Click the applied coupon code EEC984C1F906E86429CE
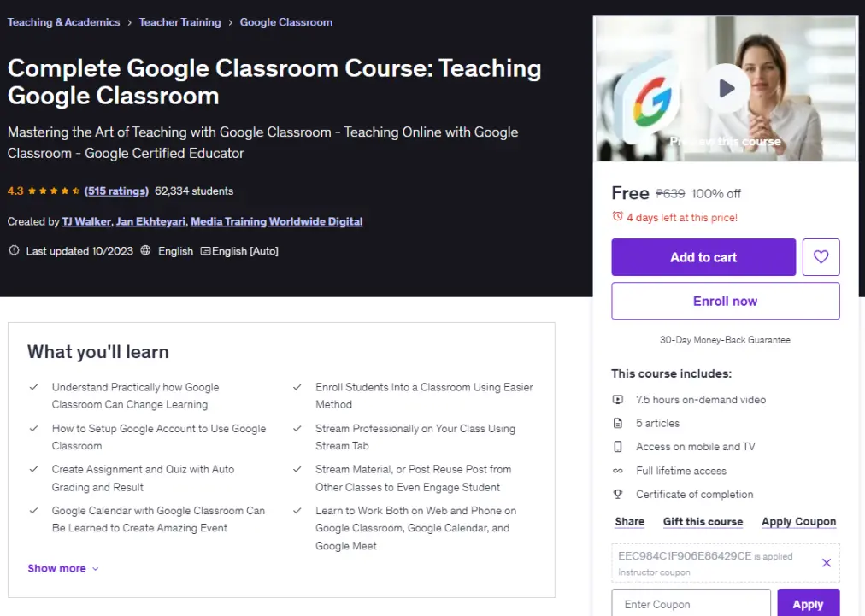Image resolution: width=865 pixels, height=616 pixels. click(685, 556)
